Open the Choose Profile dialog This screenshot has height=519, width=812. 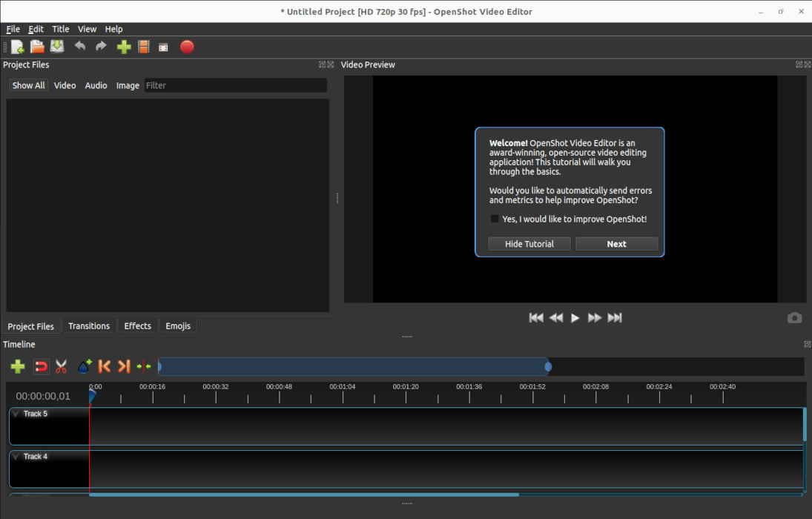[x=144, y=47]
